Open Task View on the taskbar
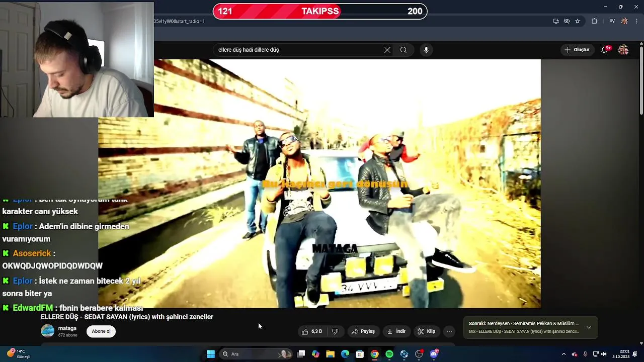Image resolution: width=644 pixels, height=362 pixels. [301, 354]
